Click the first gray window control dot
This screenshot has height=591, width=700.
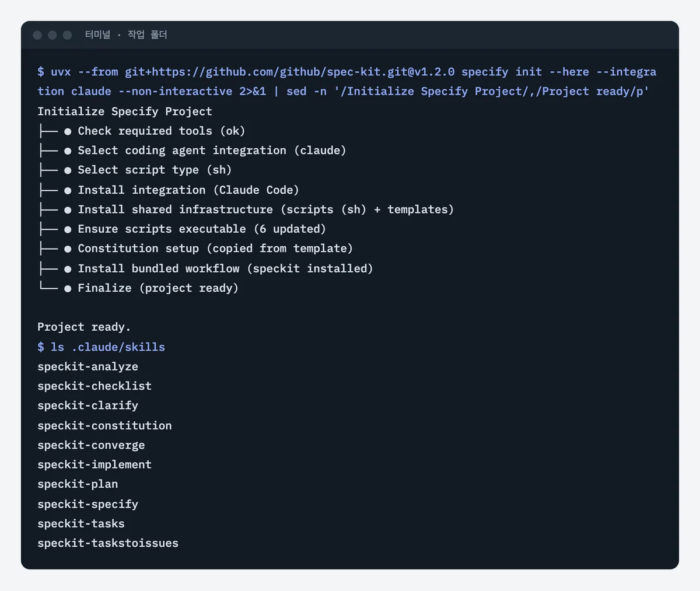[37, 35]
